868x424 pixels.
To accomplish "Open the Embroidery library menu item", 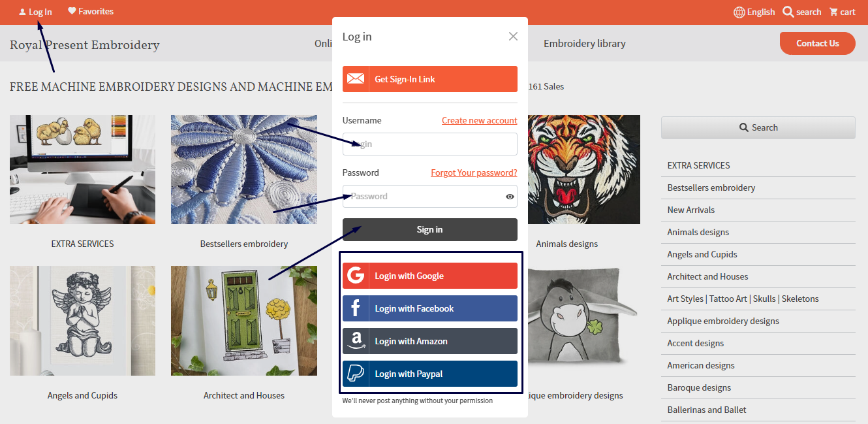I will [585, 44].
